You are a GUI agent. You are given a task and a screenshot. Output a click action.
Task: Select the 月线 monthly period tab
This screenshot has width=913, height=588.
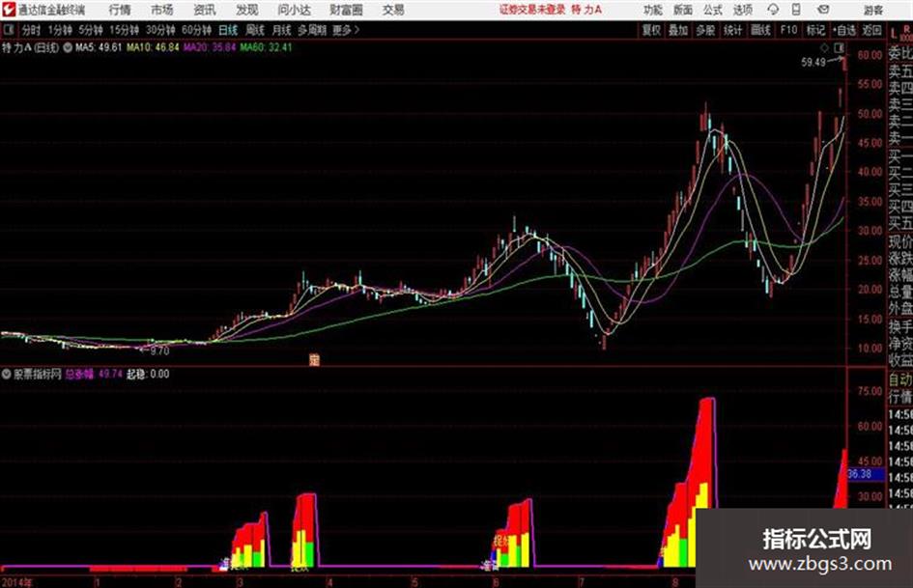coord(282,30)
